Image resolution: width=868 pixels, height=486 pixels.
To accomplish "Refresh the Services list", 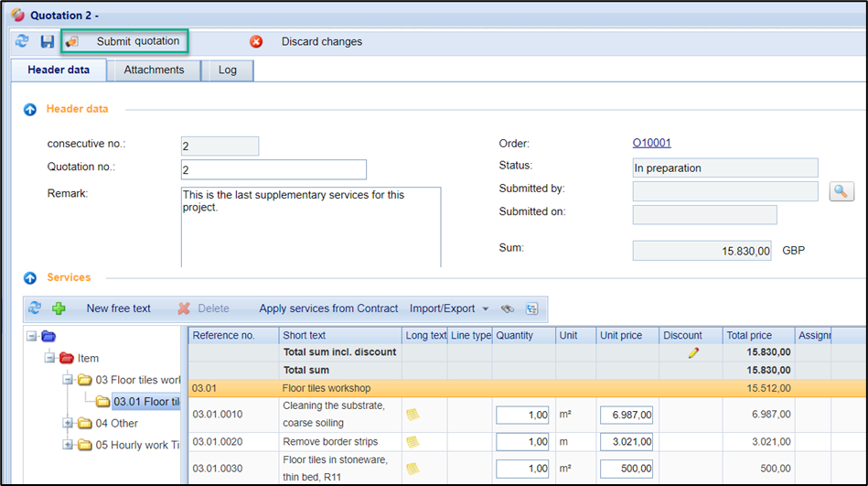I will tap(35, 308).
